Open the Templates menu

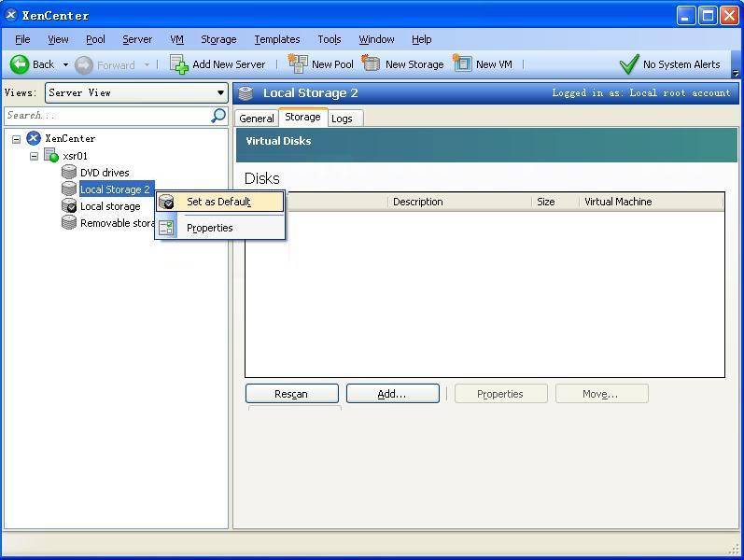pyautogui.click(x=277, y=39)
